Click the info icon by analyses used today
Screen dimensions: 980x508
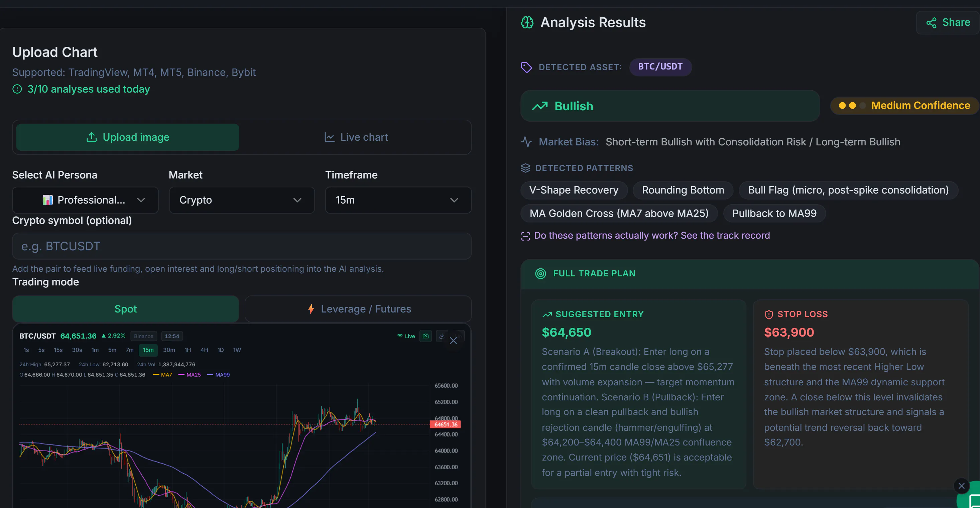[17, 90]
